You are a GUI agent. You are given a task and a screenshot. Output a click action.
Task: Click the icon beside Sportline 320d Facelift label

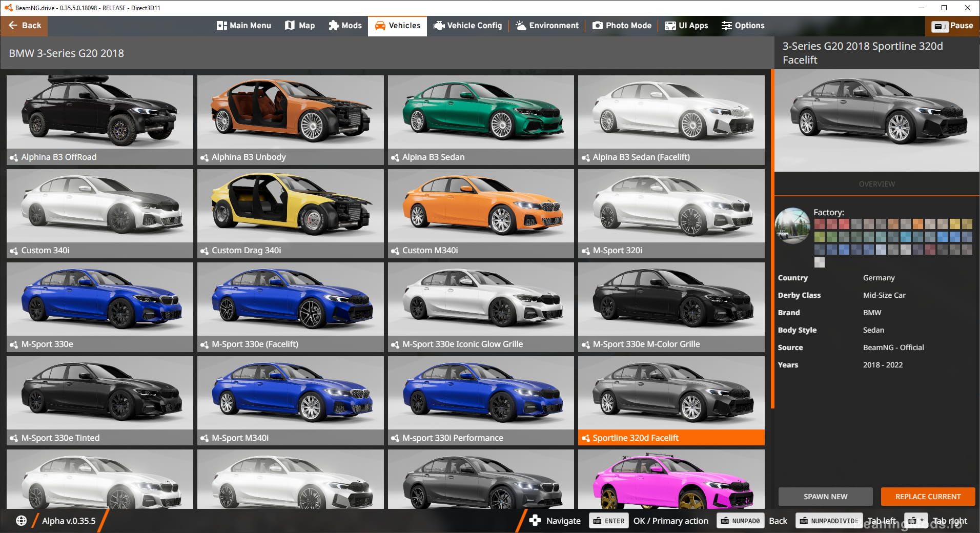point(585,438)
